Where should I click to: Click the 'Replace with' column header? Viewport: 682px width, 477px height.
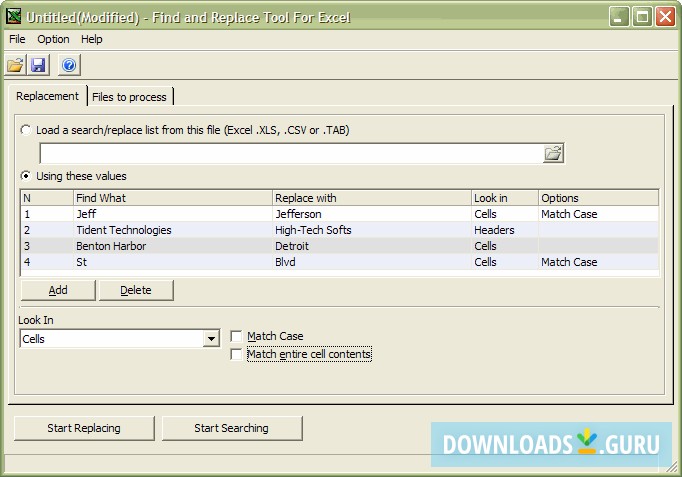(x=372, y=198)
